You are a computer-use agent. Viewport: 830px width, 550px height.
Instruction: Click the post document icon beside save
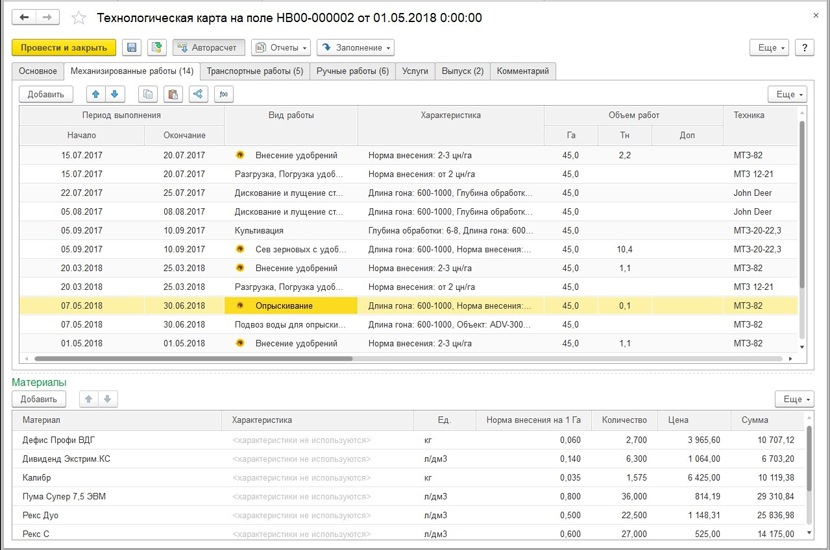click(x=156, y=48)
